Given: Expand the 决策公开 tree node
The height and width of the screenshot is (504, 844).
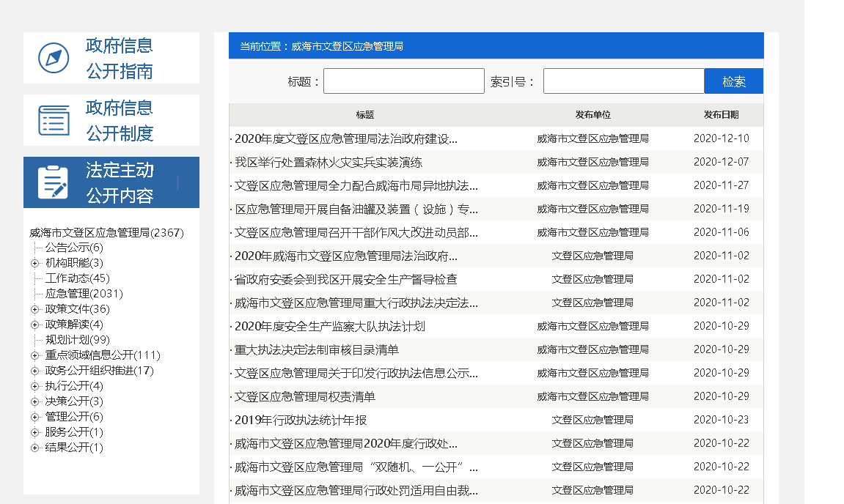Looking at the screenshot, I should point(34,401).
